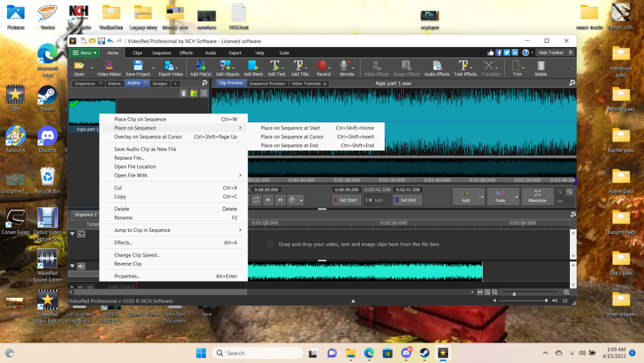Viewport: 644px width, 363px height.
Task: Open the help question mark icon
Action: (x=525, y=53)
